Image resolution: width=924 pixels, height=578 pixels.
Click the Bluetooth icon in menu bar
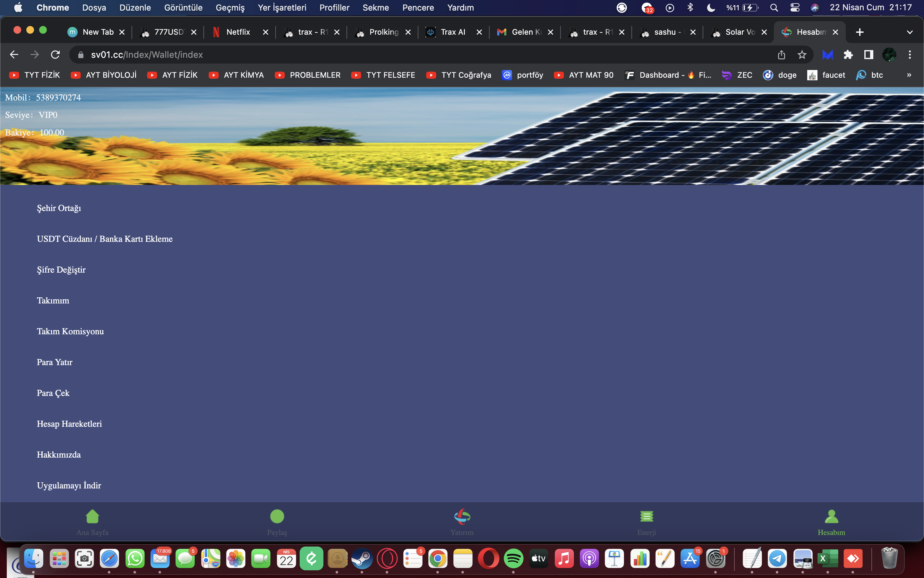coord(690,8)
